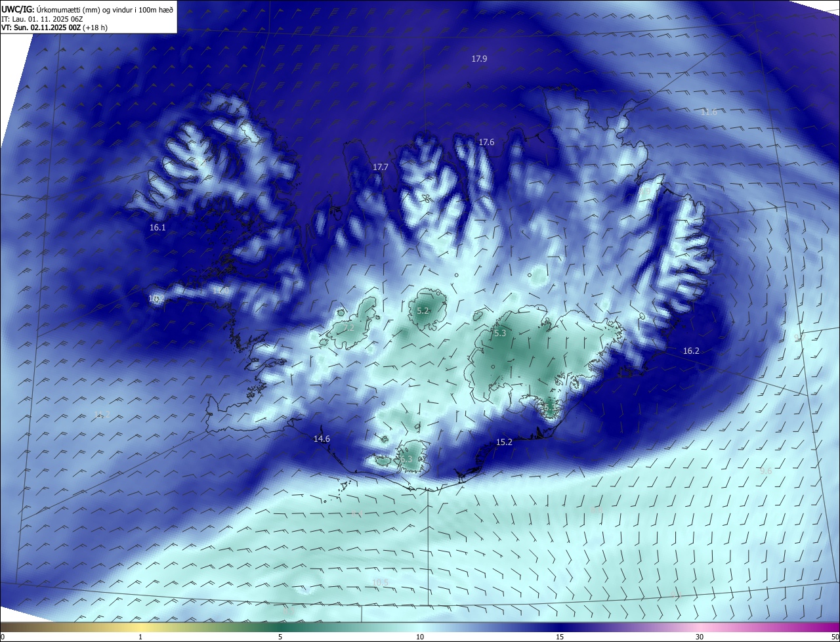This screenshot has width=840, height=642.
Task: Click the 15 tick on color scale
Action: click(x=560, y=637)
